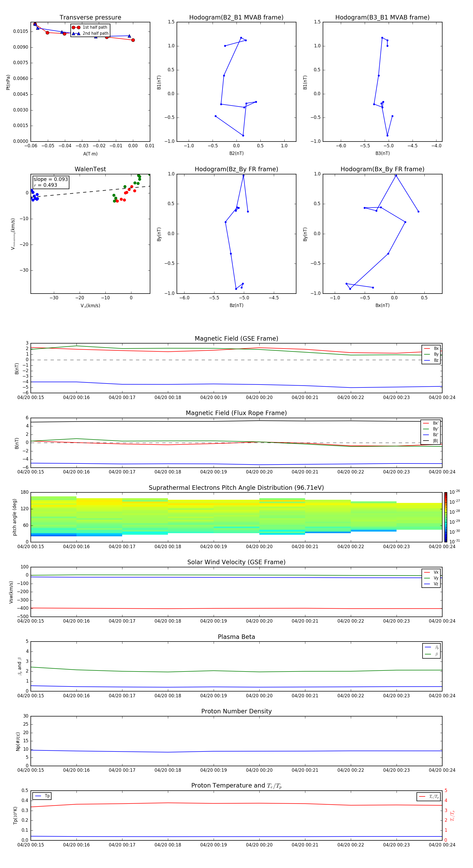
Task: Click the Te/Tp legend box
Action: coord(429,796)
